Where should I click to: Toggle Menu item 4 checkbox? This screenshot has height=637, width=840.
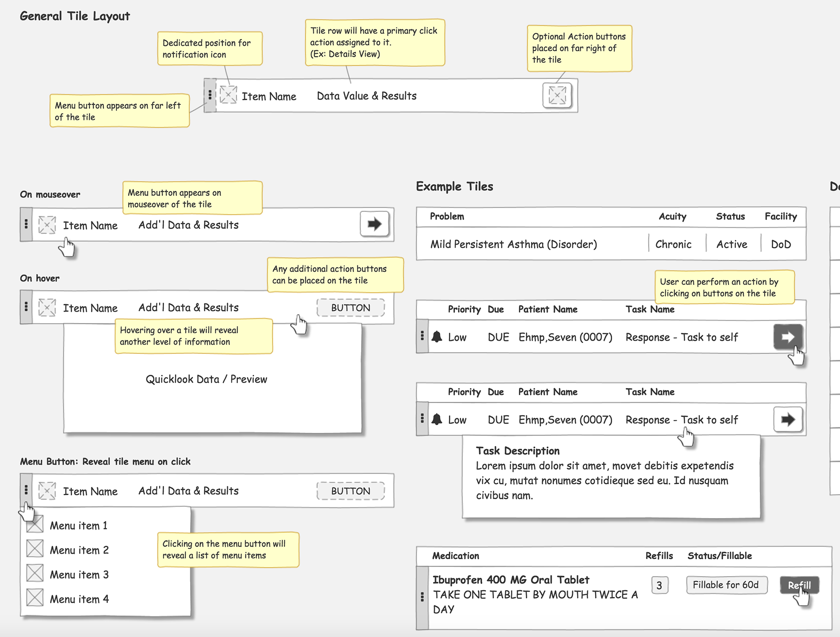(35, 598)
